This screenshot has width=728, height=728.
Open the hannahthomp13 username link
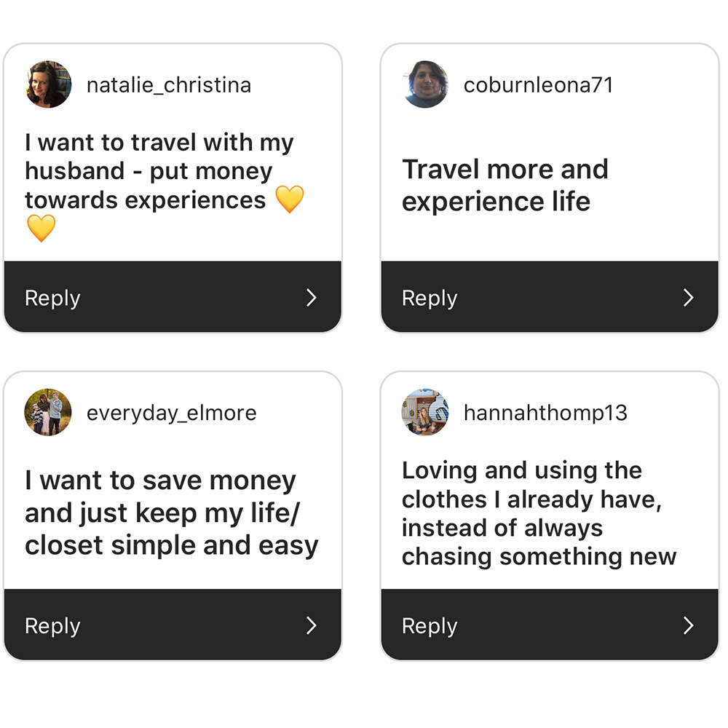click(x=545, y=414)
